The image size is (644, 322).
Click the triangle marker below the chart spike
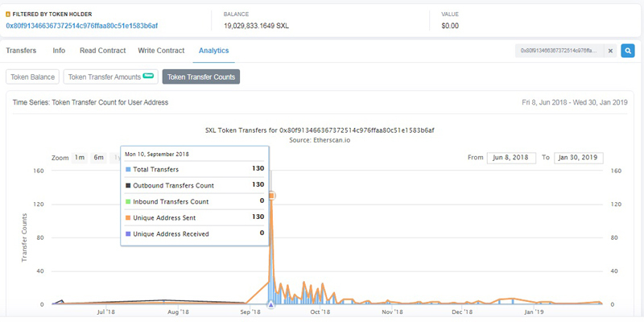270,306
